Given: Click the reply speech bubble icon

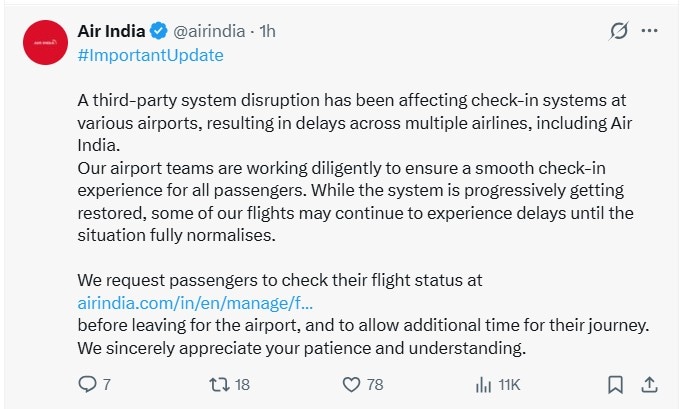Looking at the screenshot, I should [x=87, y=384].
